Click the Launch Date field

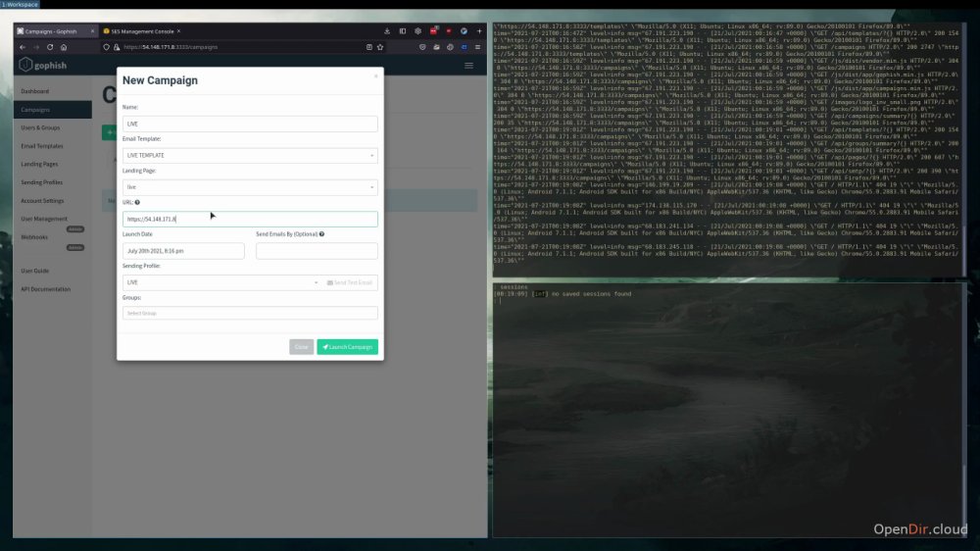coord(183,251)
